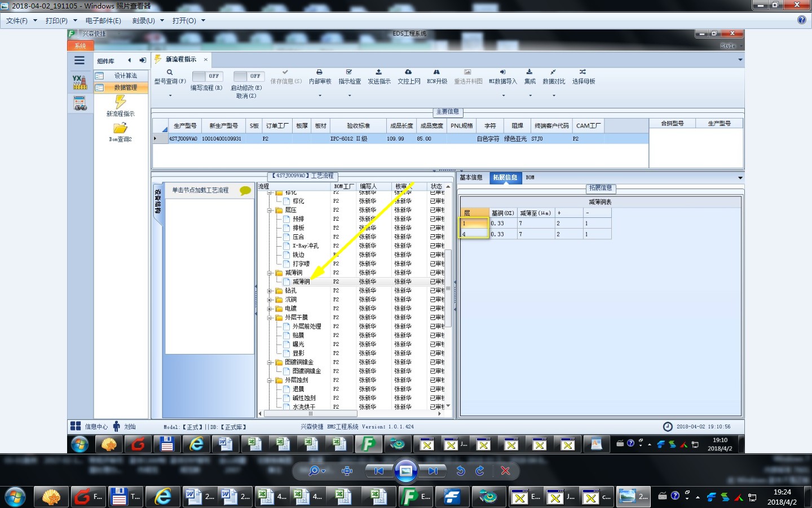Screen dimensions: 812x508
Task: Click the 集成 download icon
Action: (529, 72)
